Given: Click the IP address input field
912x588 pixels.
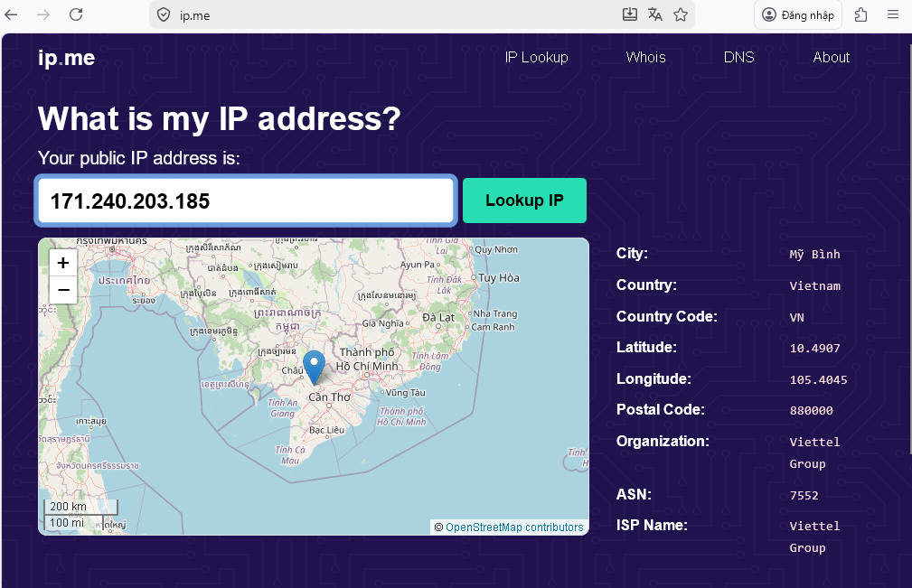Looking at the screenshot, I should coord(245,201).
